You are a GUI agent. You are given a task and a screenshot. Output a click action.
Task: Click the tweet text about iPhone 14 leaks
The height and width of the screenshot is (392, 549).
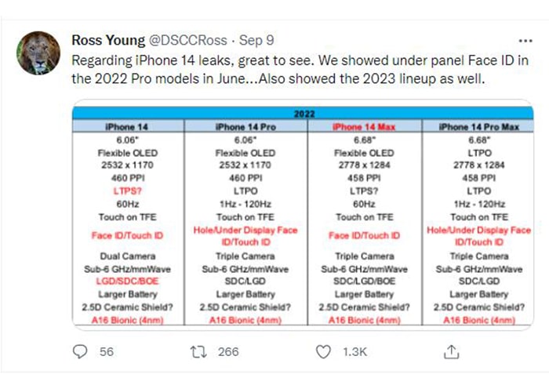point(300,70)
